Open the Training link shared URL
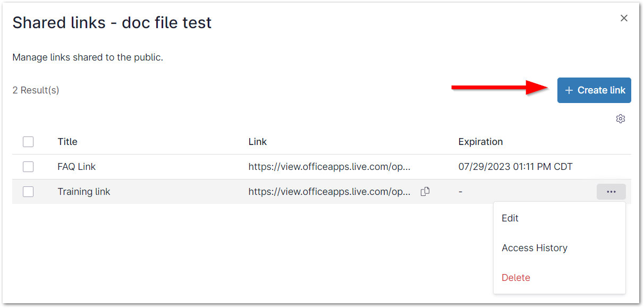The height and width of the screenshot is (308, 644). tap(328, 191)
